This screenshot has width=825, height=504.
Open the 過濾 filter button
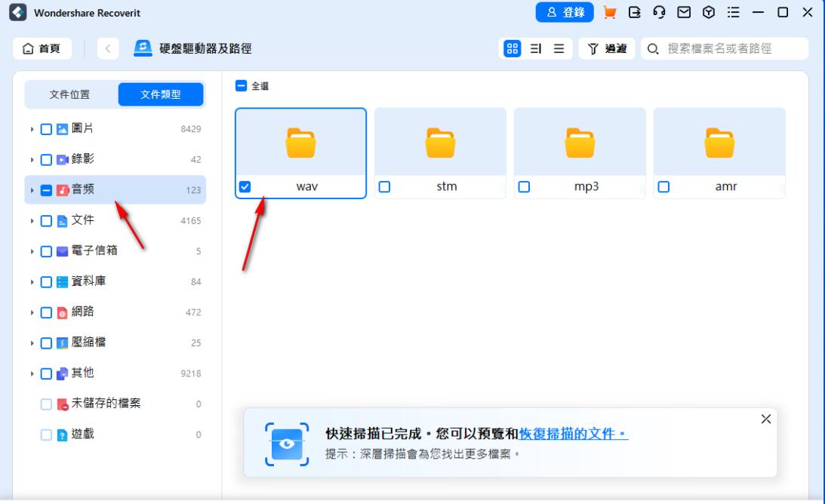point(608,47)
